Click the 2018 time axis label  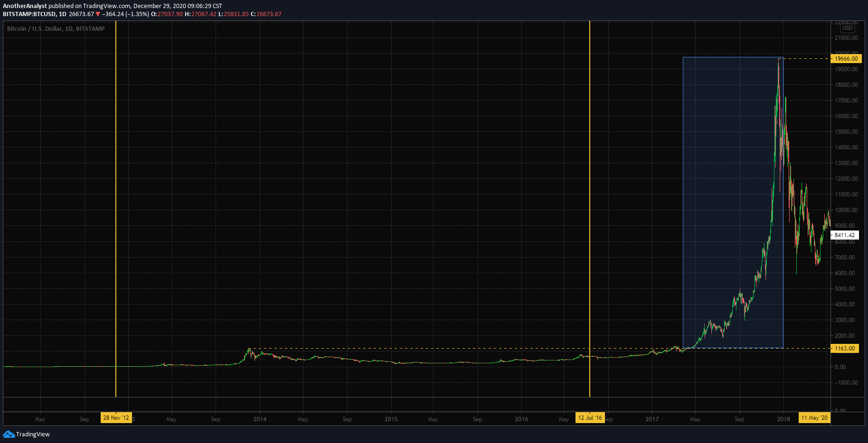click(x=783, y=419)
